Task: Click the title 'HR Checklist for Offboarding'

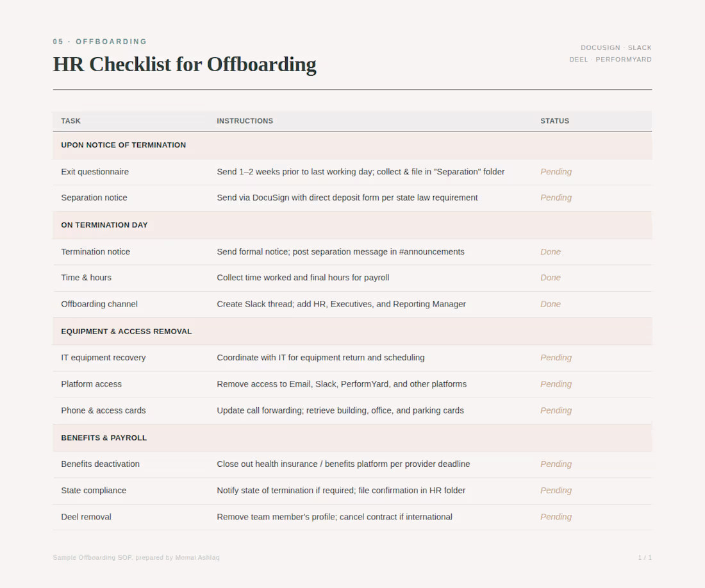Action: [x=185, y=64]
